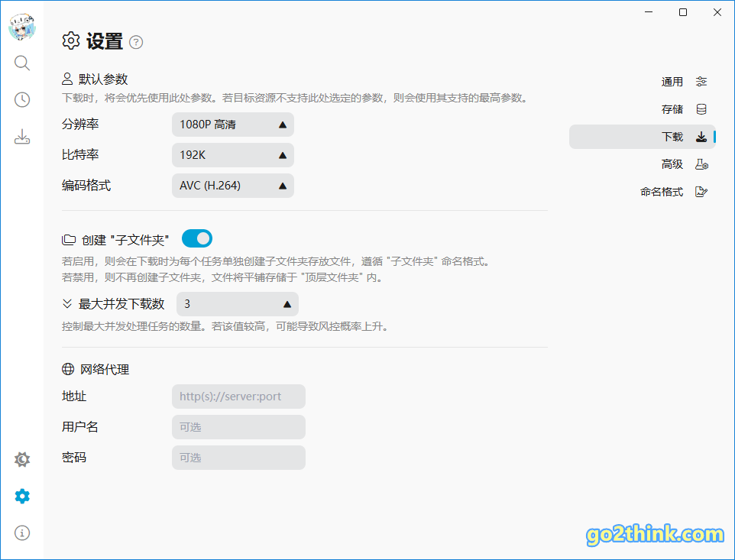This screenshot has width=735, height=560.
Task: Click the 默认参数 section heading
Action: (x=103, y=79)
